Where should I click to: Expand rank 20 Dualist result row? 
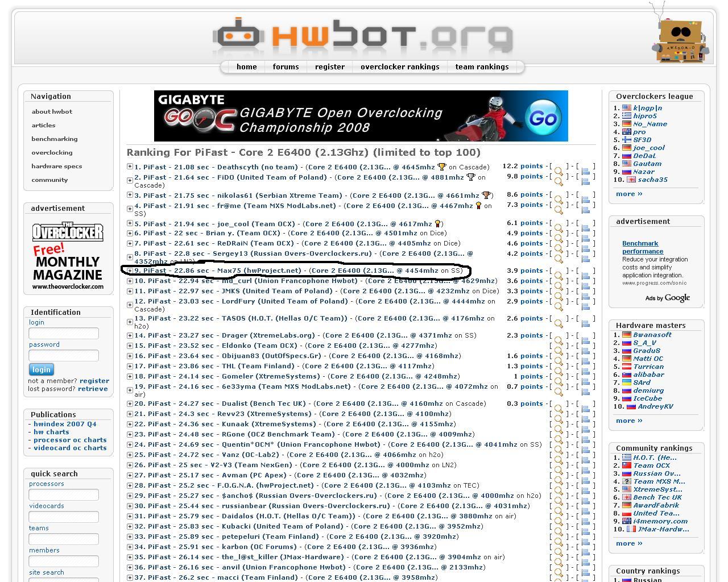point(130,403)
